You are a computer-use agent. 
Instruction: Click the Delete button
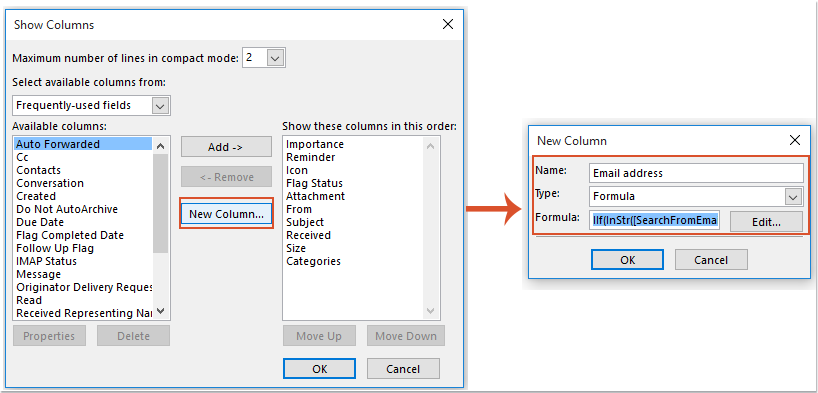point(134,336)
